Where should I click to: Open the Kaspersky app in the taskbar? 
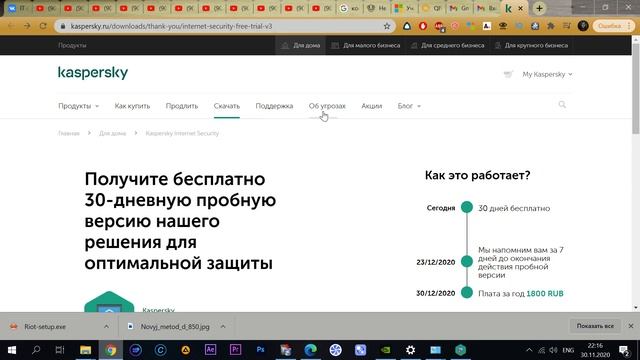pos(460,350)
